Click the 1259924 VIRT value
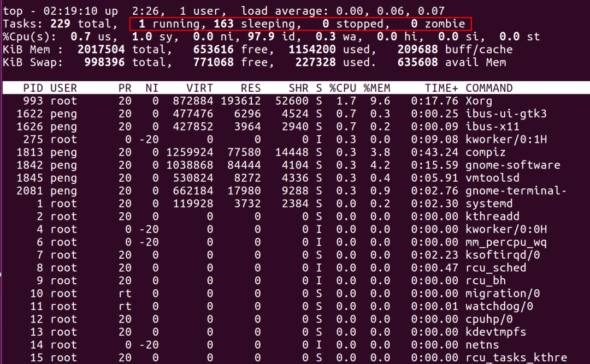 189,152
